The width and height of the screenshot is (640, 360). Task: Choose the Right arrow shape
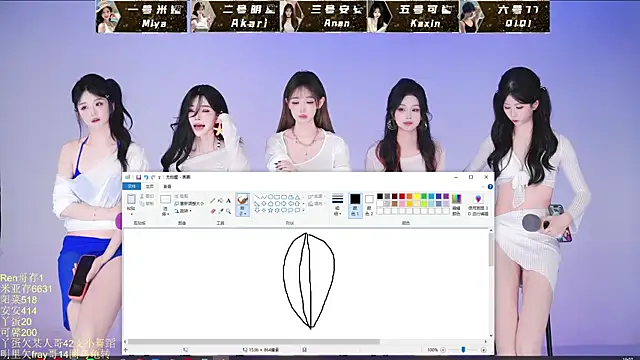pyautogui.click(x=284, y=204)
